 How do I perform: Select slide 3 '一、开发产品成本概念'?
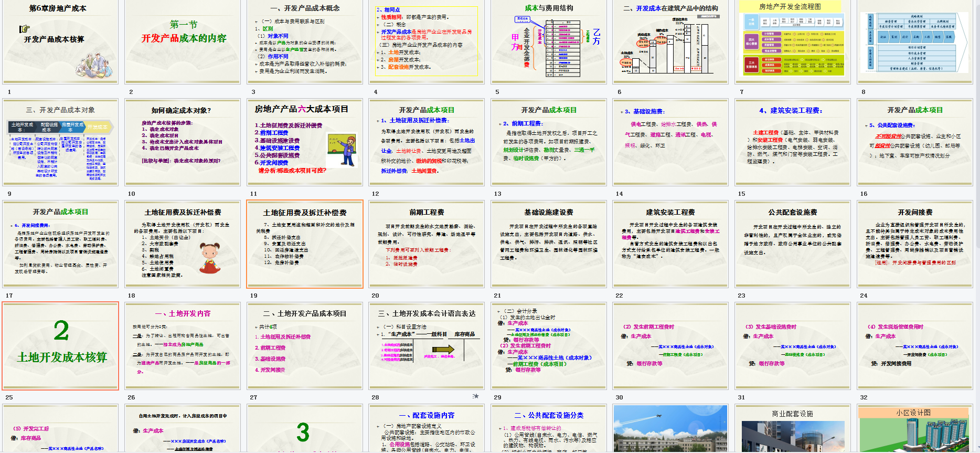pos(305,42)
